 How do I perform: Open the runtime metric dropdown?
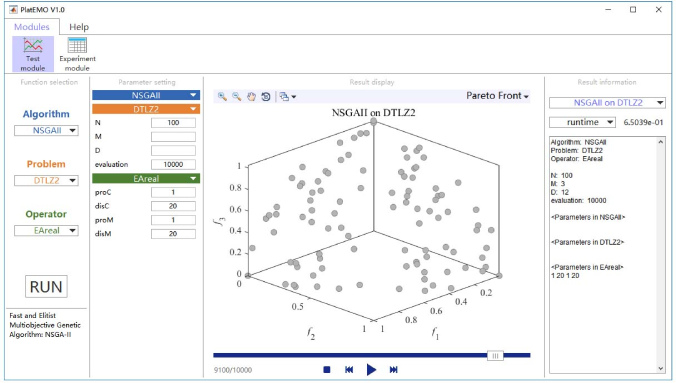[x=582, y=122]
